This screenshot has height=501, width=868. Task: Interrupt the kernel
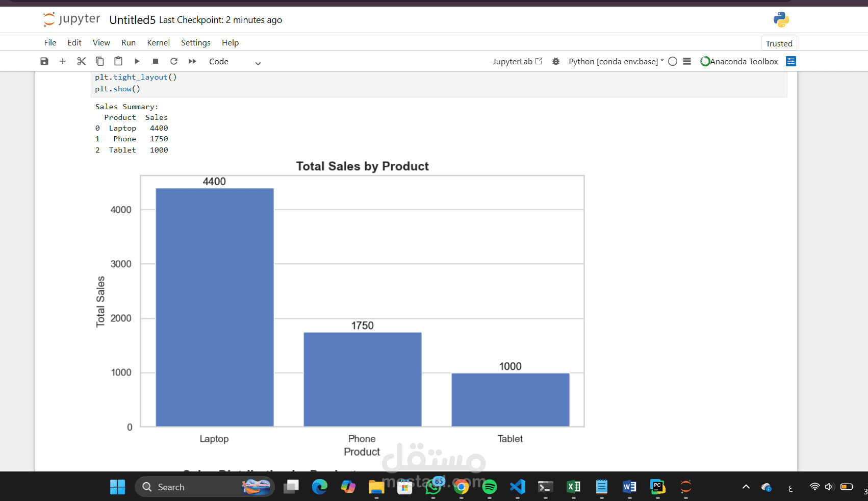click(155, 61)
